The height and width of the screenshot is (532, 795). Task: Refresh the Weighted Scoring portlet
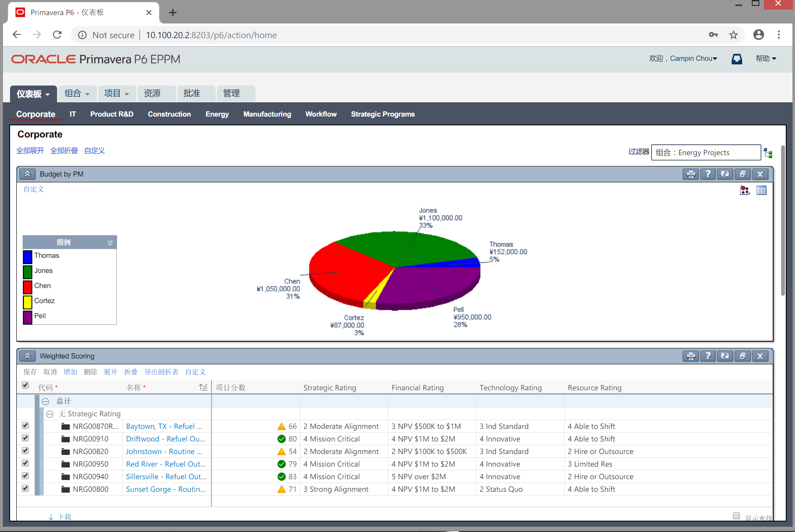point(725,356)
